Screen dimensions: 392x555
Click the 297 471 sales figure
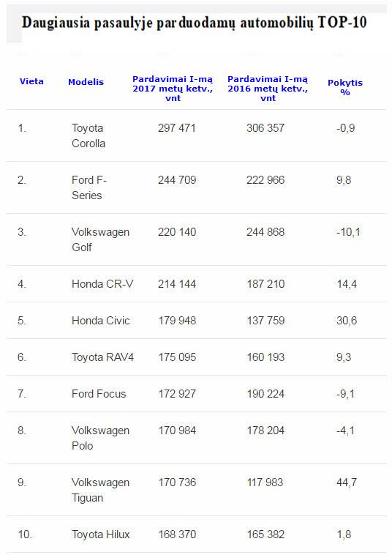pos(177,128)
